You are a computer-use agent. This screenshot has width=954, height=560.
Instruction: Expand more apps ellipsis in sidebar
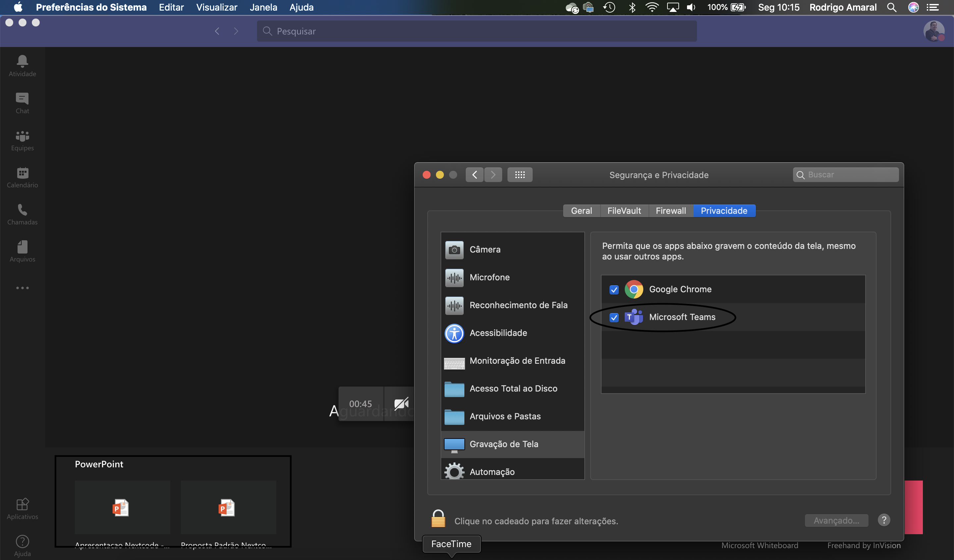tap(22, 288)
